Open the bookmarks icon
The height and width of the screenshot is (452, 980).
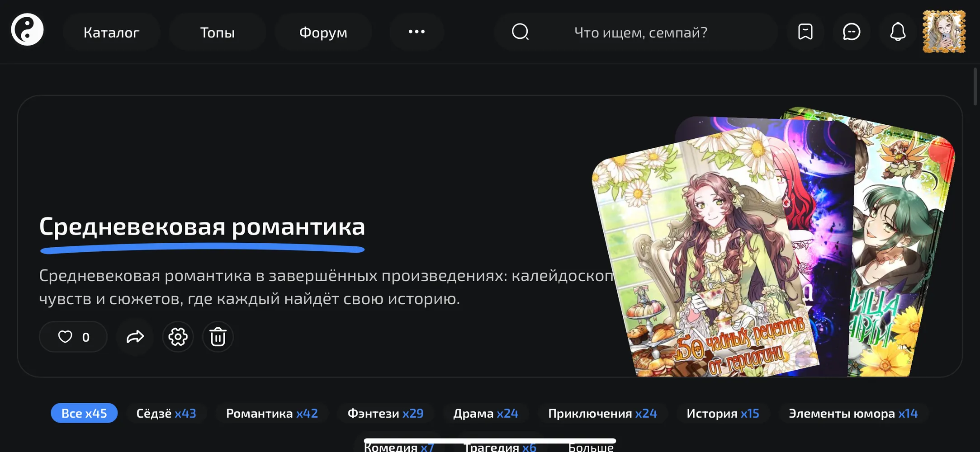pos(805,32)
